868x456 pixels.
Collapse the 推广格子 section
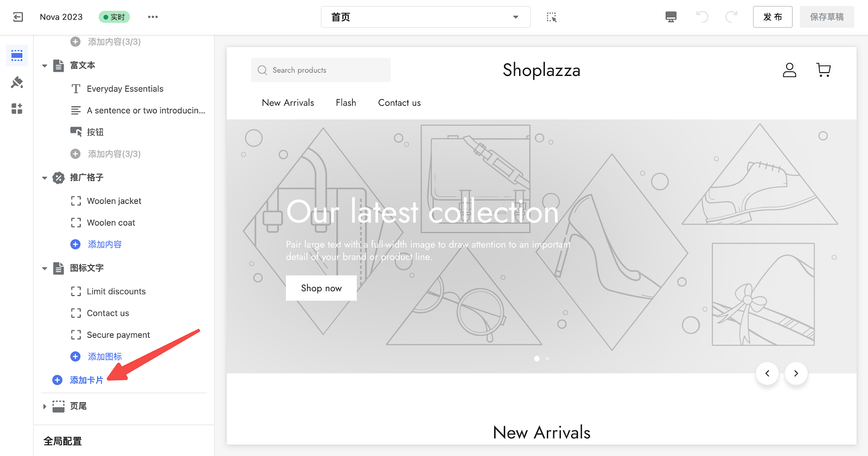[x=44, y=178]
